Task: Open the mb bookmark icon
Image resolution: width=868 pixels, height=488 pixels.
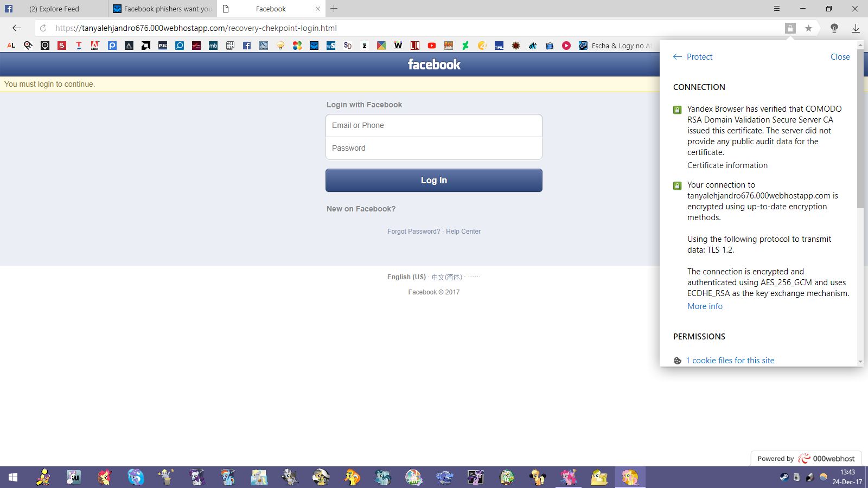Action: 213,46
